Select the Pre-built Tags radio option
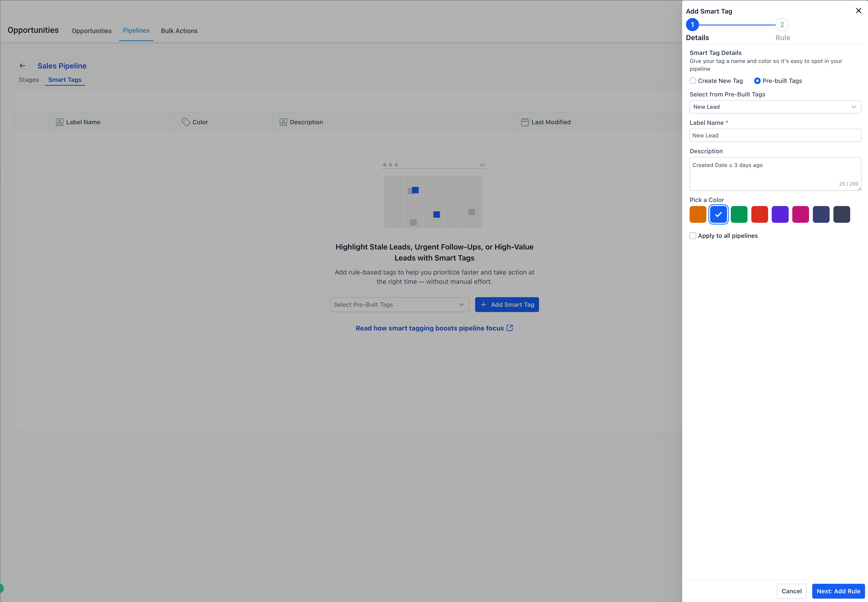This screenshot has height=602, width=868. (757, 81)
